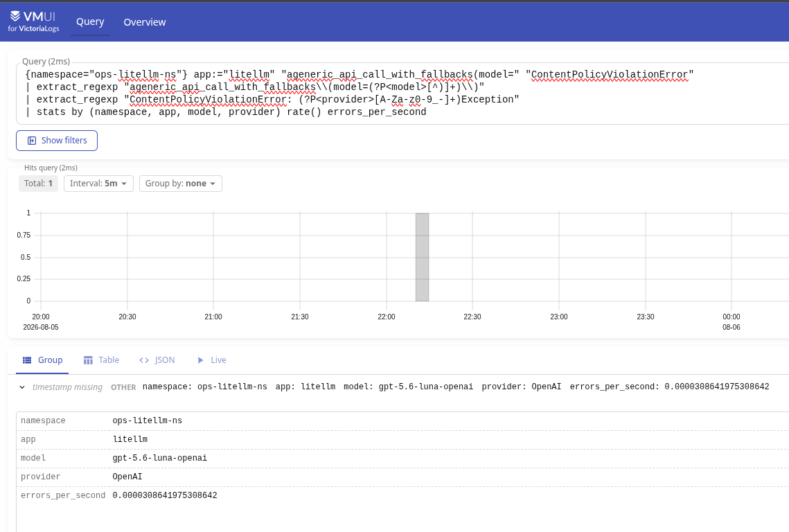Open the Interval 5m dropdown
Viewport: 789px width, 532px height.
(98, 183)
